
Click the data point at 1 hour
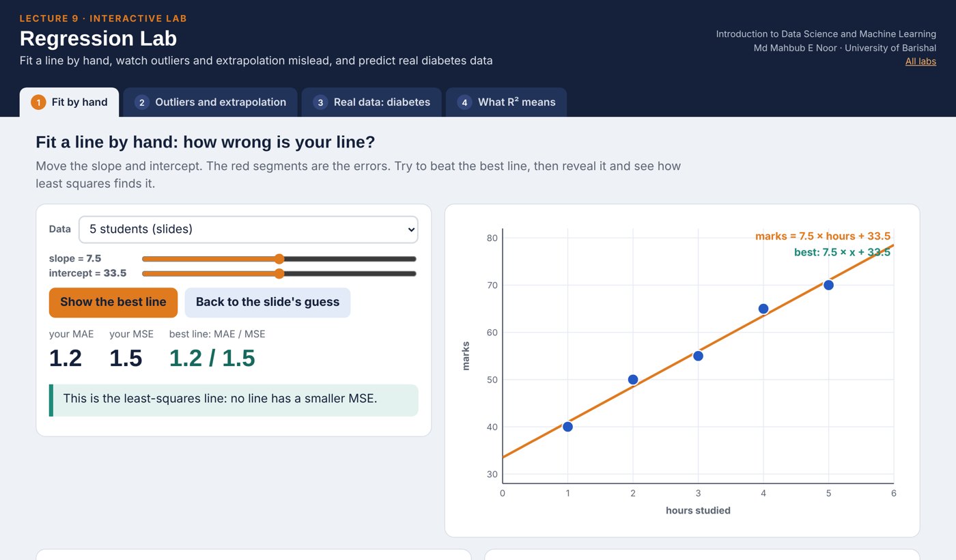point(567,427)
